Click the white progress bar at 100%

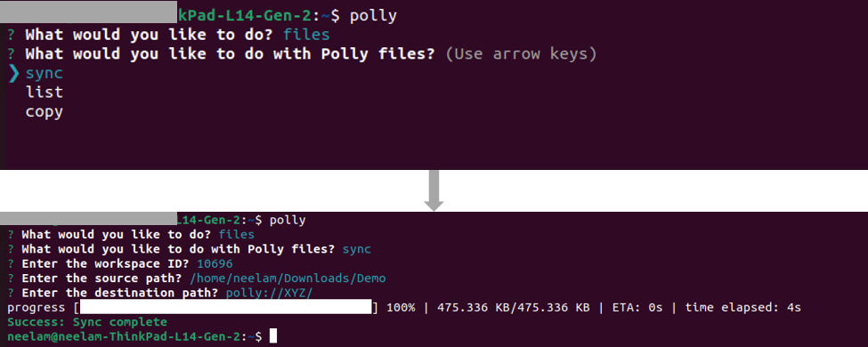[226, 307]
